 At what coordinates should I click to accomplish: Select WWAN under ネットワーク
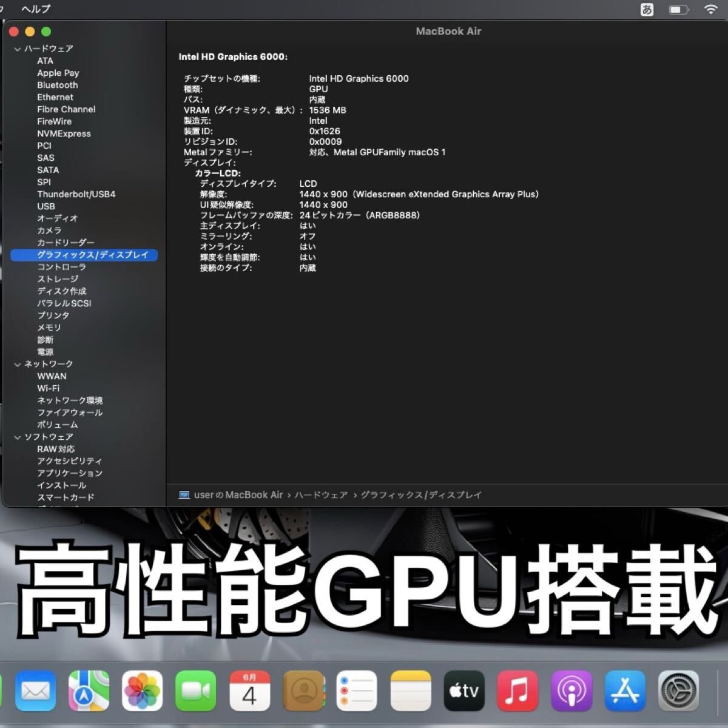coord(52,376)
